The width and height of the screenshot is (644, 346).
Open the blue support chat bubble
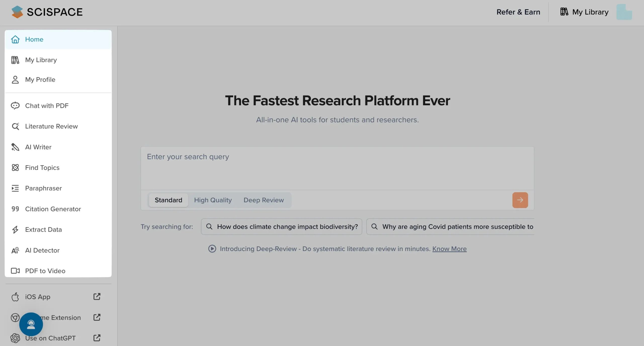31,324
